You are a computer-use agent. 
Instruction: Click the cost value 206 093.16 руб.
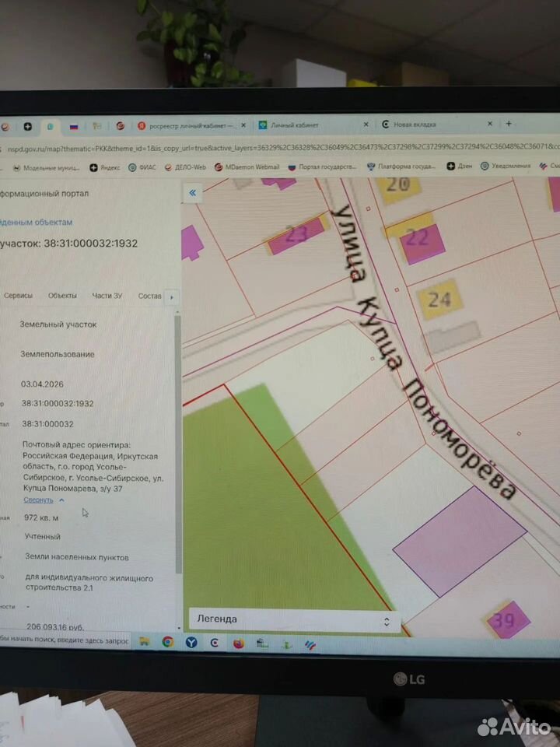(55, 627)
